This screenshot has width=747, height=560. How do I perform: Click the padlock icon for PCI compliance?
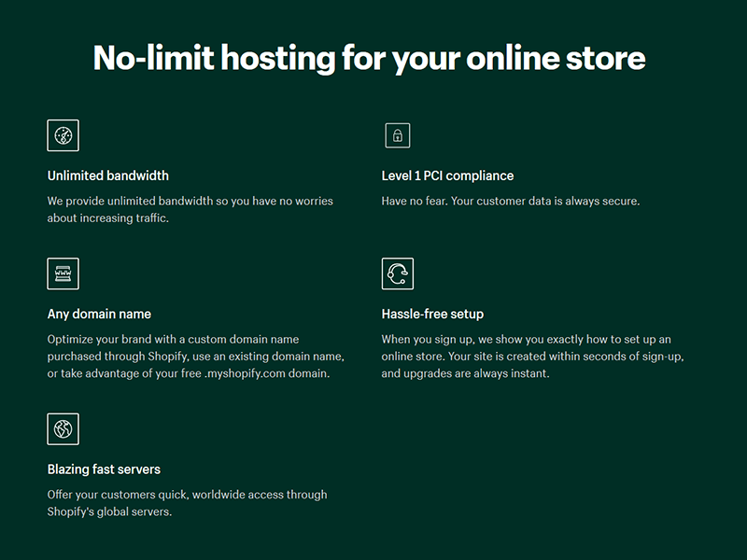[398, 135]
